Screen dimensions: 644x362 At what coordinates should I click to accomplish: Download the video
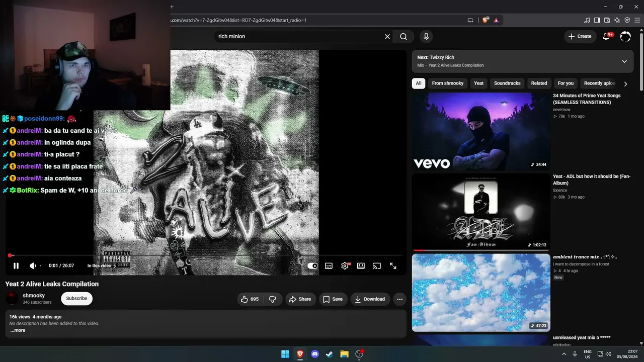click(x=370, y=299)
